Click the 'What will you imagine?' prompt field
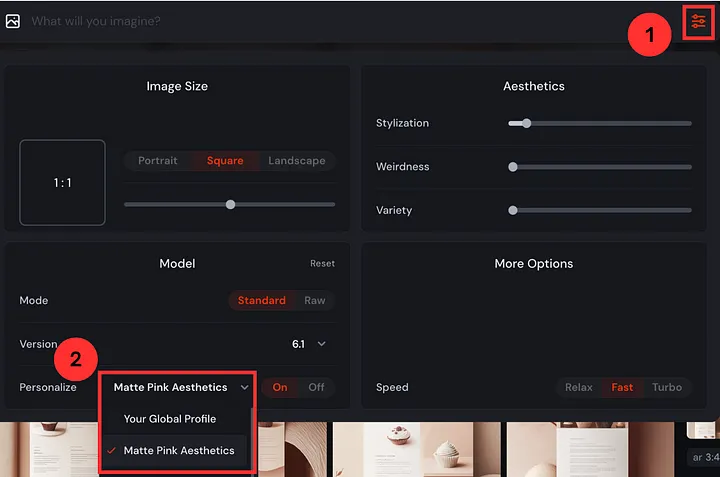 click(96, 21)
